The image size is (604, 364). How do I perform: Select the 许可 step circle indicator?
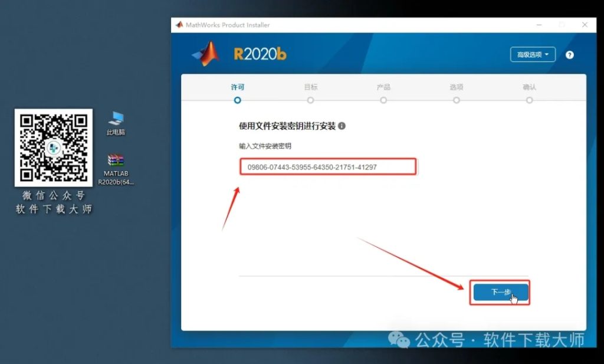click(238, 100)
